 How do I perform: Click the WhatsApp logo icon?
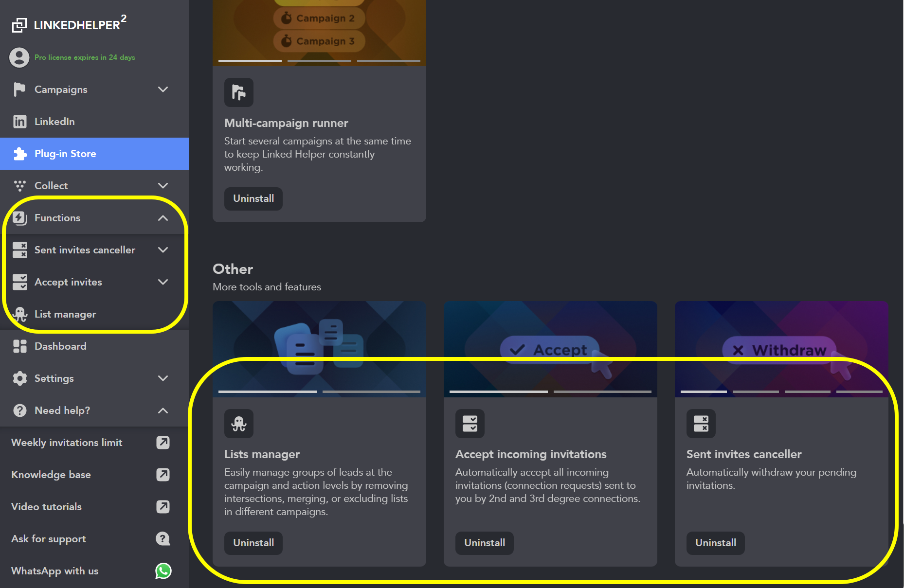163,571
